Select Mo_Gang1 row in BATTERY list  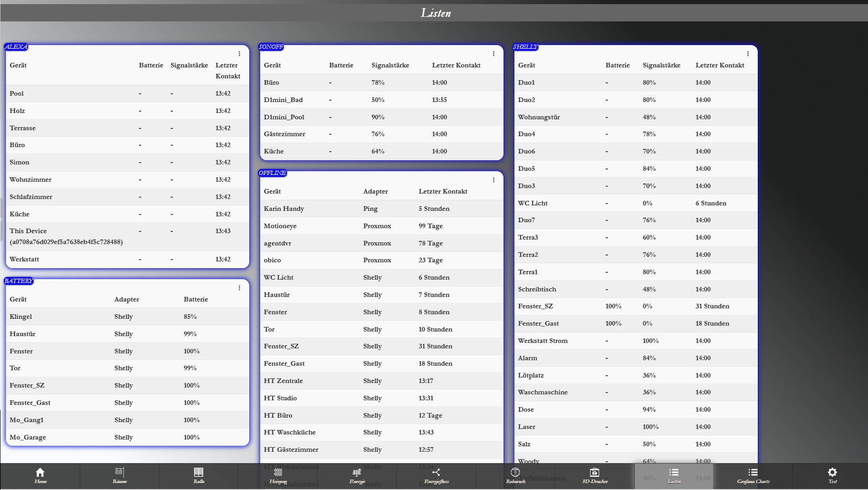point(127,420)
